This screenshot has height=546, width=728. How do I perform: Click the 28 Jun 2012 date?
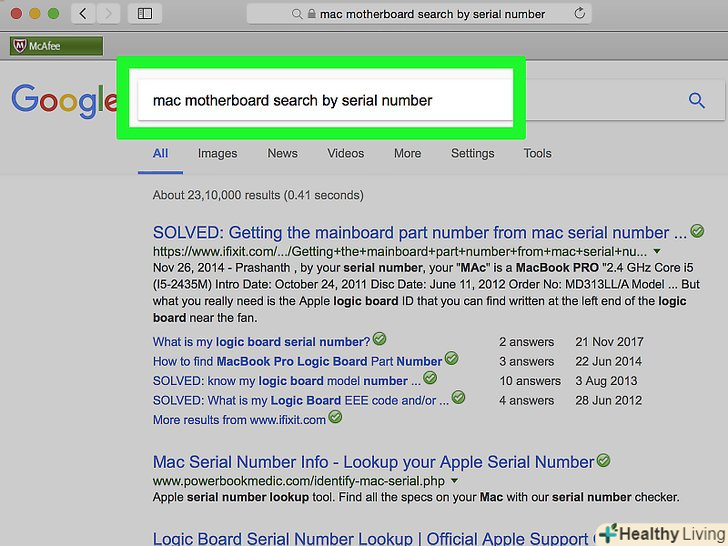click(x=608, y=400)
